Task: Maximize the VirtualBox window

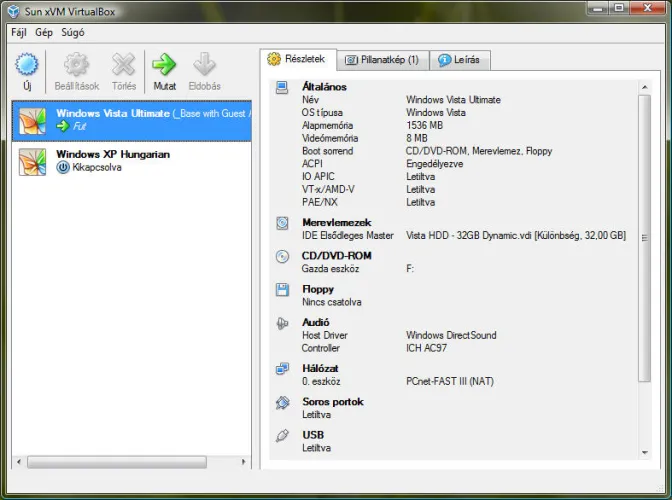Action: [619, 8]
